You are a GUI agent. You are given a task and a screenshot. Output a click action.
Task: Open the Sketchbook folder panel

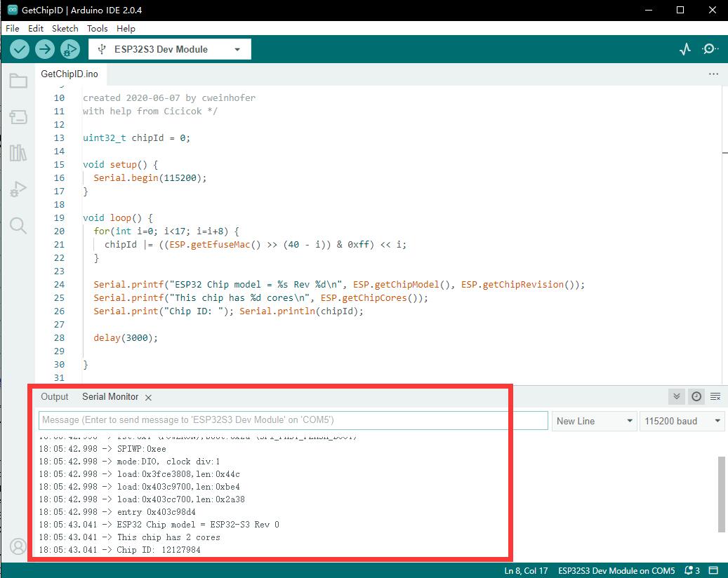click(18, 81)
